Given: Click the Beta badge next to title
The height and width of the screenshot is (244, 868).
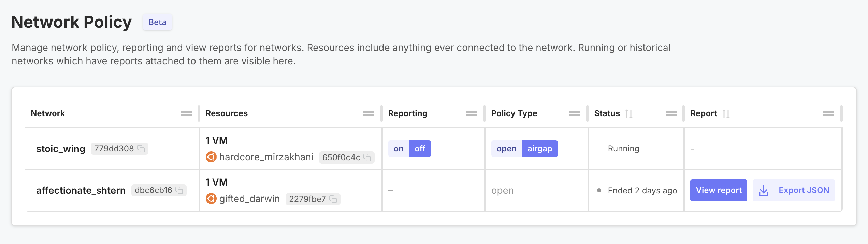Looking at the screenshot, I should tap(157, 22).
